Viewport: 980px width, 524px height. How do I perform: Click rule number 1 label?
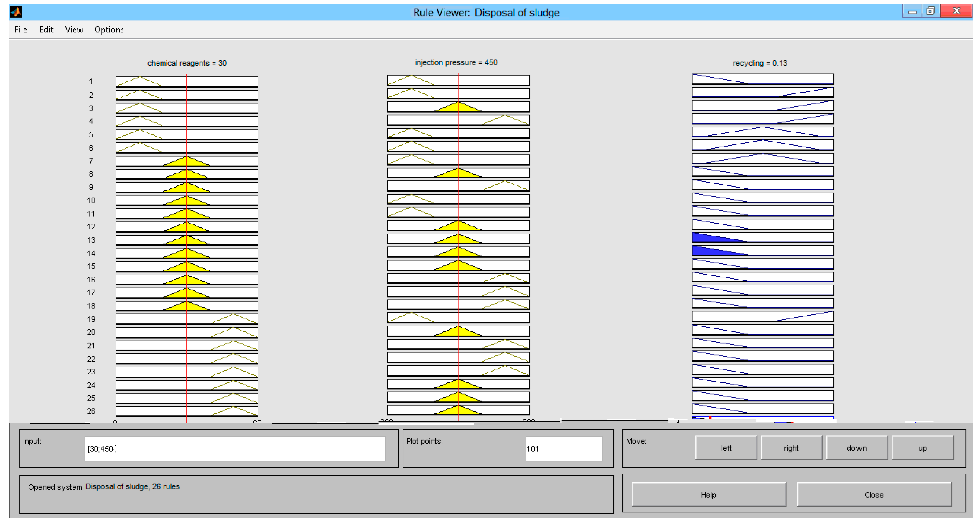click(90, 81)
